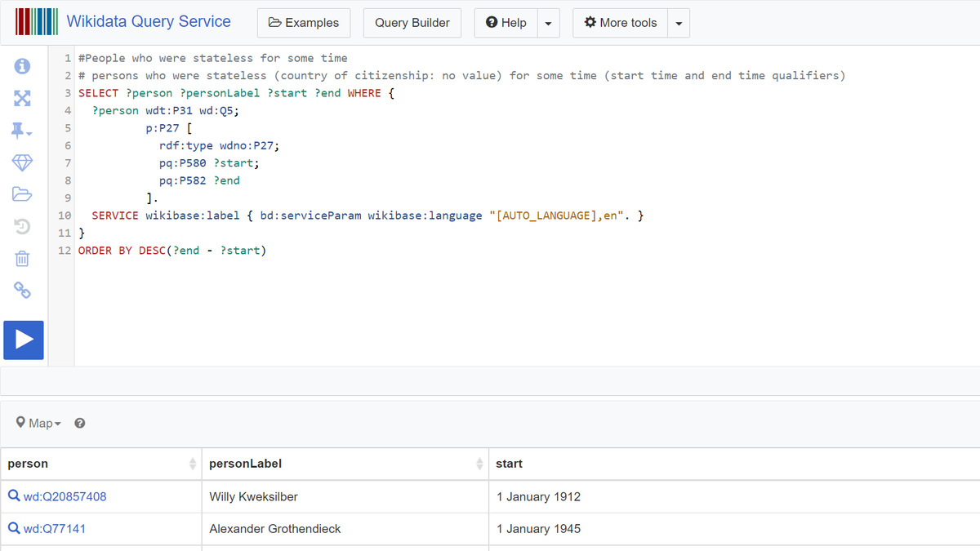The height and width of the screenshot is (551, 980).
Task: Click the 1 January 1912 cell
Action: (734, 496)
